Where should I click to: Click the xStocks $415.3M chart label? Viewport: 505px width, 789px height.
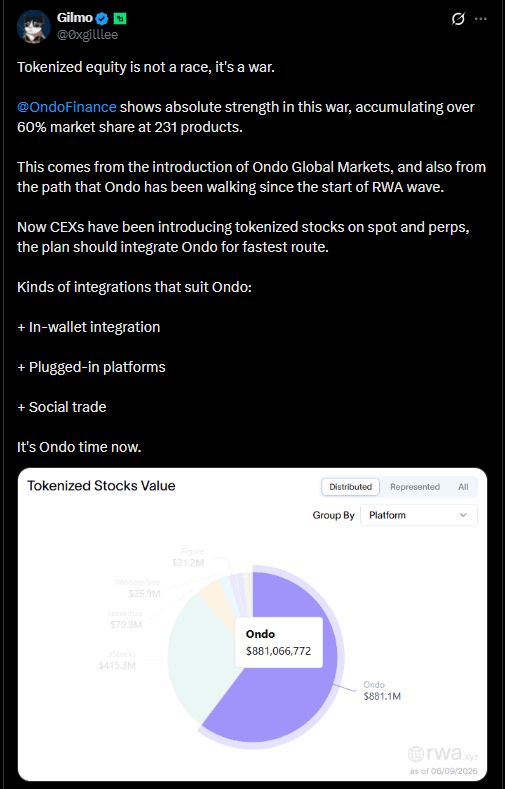pos(117,659)
